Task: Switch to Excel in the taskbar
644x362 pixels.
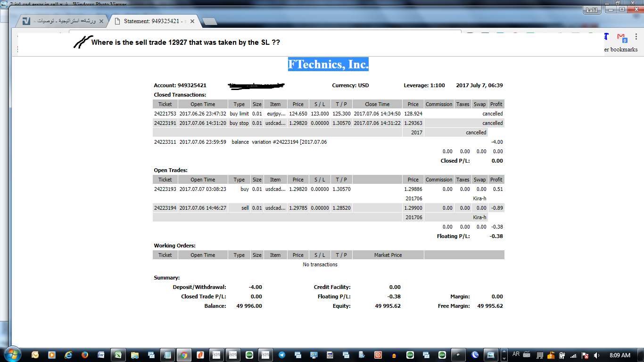Action: click(x=118, y=355)
